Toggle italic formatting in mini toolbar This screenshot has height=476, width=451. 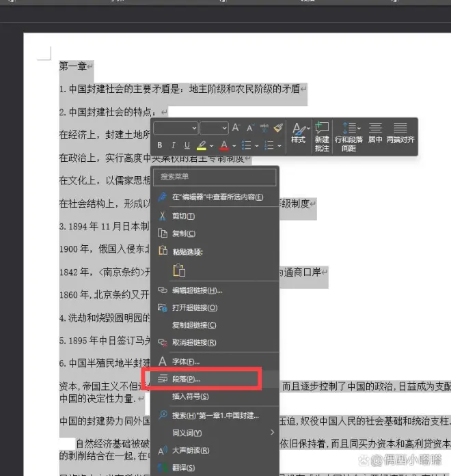(x=174, y=145)
